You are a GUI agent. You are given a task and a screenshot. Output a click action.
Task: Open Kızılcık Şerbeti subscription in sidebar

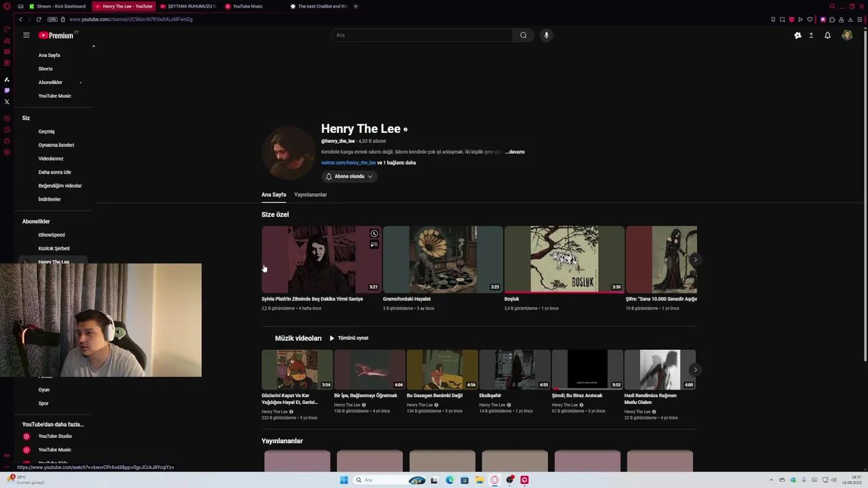click(x=54, y=248)
